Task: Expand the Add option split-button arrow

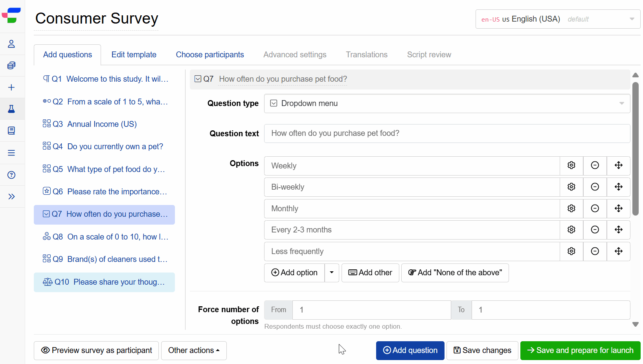Action: 331,273
